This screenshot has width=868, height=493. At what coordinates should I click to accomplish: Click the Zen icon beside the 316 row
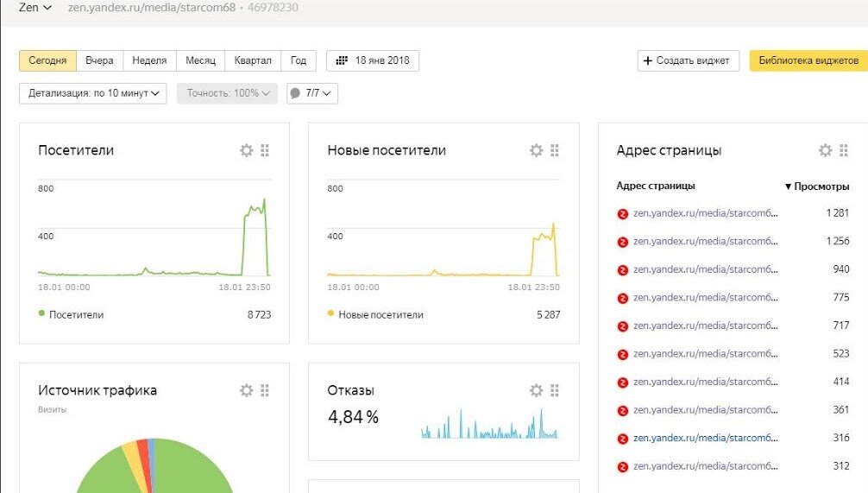(x=623, y=439)
